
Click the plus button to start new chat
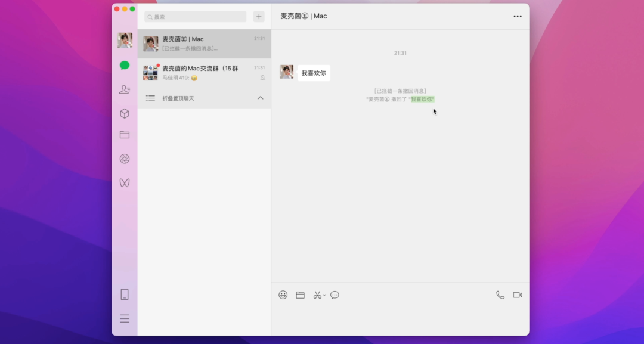point(259,17)
